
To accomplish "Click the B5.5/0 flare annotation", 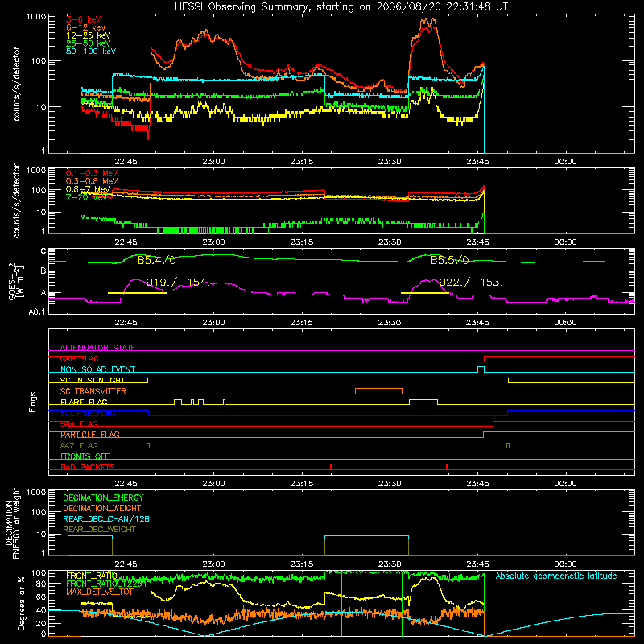I will 449,260.
